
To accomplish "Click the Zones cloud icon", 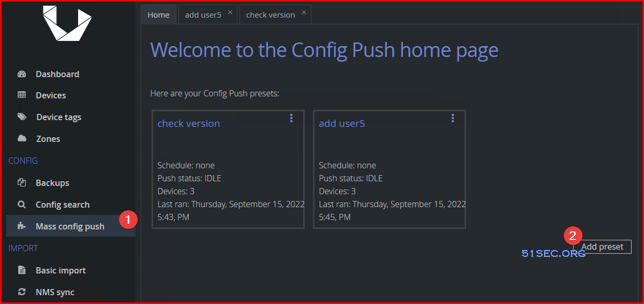I will pyautogui.click(x=22, y=139).
